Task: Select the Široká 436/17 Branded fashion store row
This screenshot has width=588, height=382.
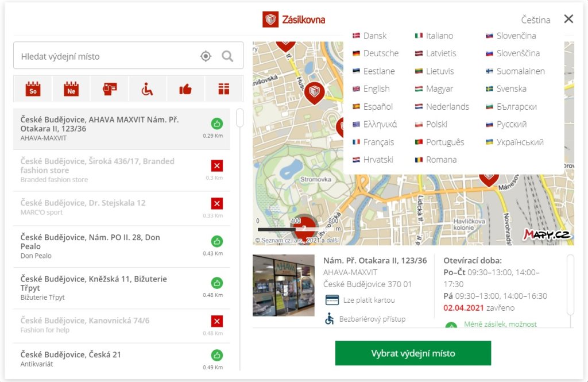Action: coord(122,171)
